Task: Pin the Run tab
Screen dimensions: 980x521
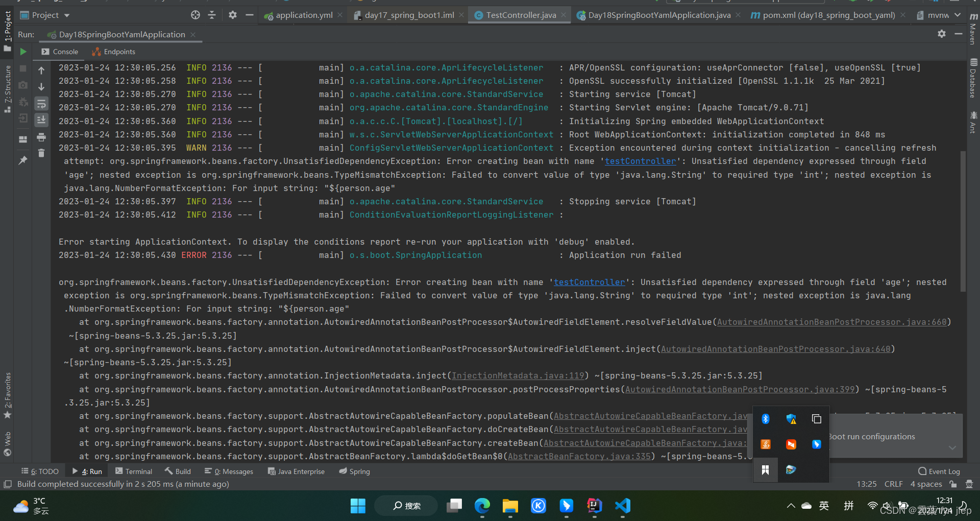Action: tap(23, 160)
